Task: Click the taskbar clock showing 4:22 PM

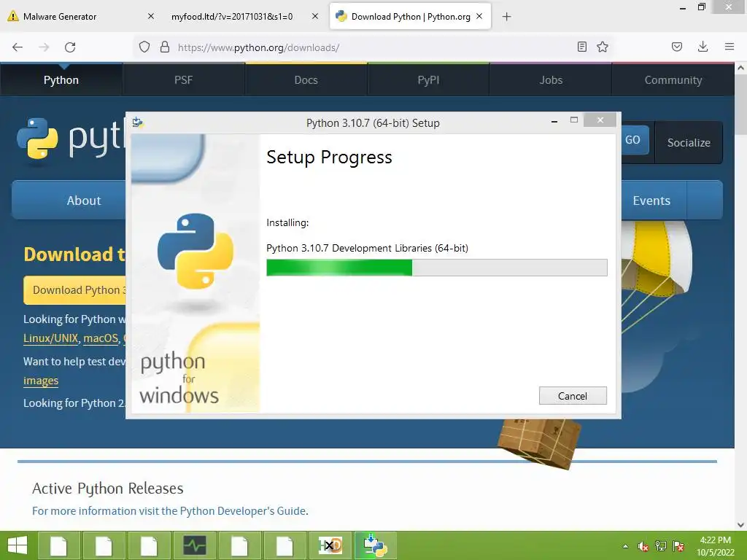Action: tap(715, 546)
